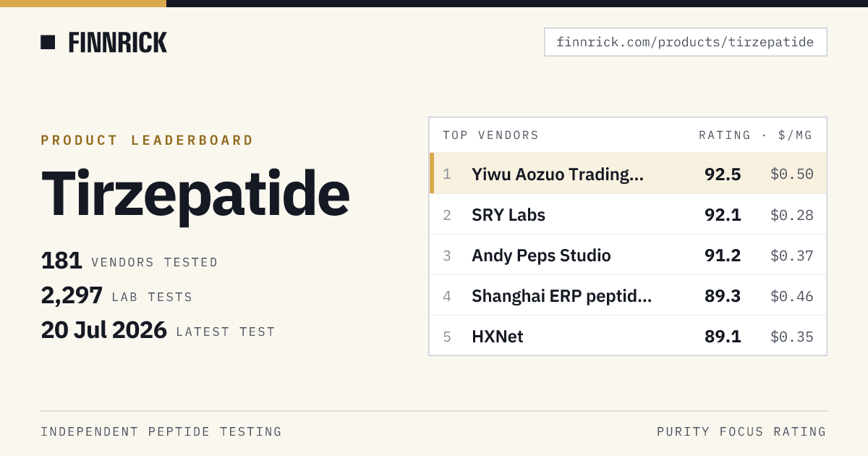Open the HXNet vendor entry

pyautogui.click(x=628, y=336)
